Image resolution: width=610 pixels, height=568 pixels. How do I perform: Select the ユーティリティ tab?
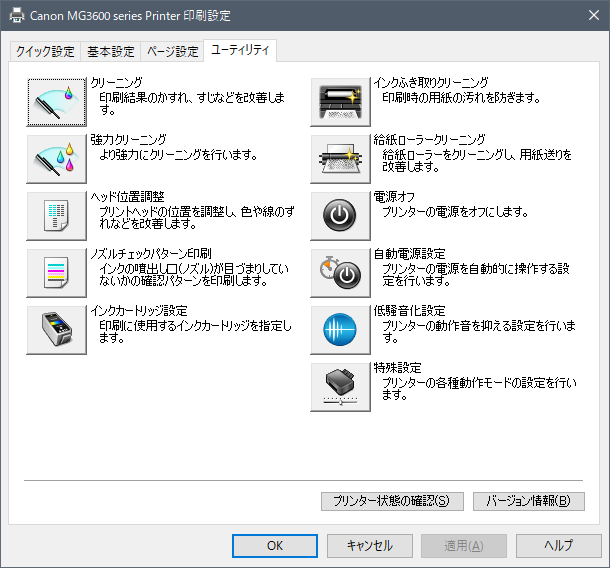(x=240, y=50)
